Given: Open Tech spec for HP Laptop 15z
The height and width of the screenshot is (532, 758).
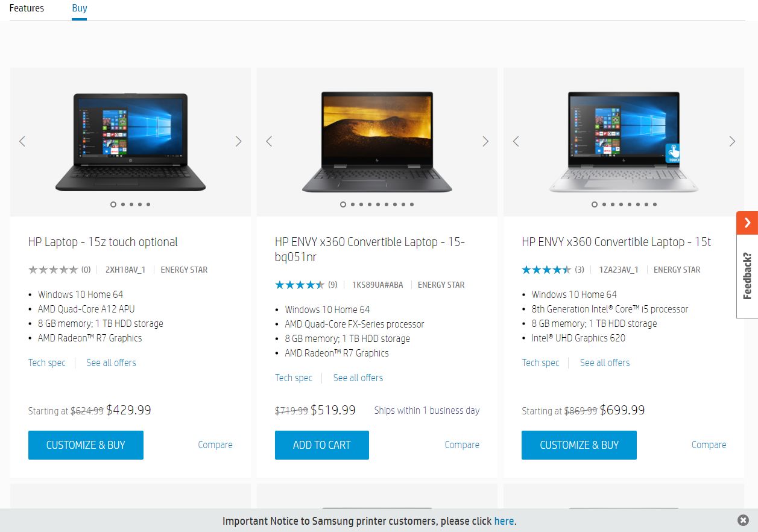Looking at the screenshot, I should [x=46, y=363].
